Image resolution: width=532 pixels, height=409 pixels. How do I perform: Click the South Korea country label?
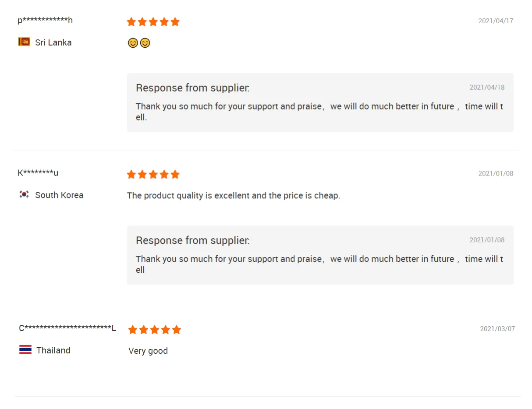(x=59, y=195)
